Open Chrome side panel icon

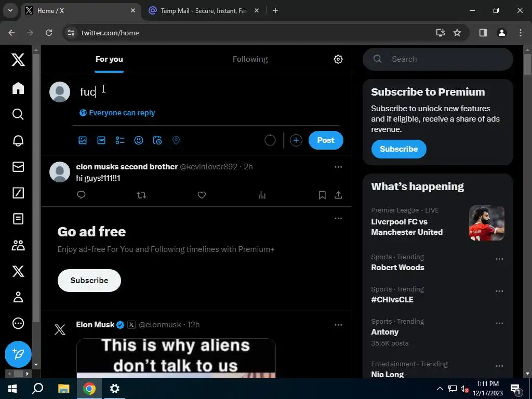click(x=483, y=33)
